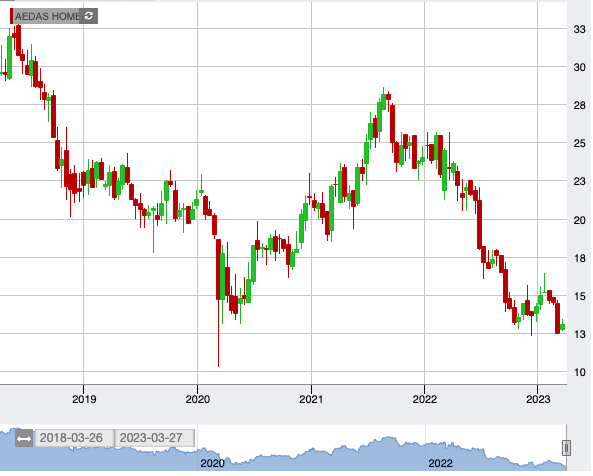The width and height of the screenshot is (593, 476).
Task: Click the tallest green candle near the 2021 peak
Action: [x=379, y=117]
